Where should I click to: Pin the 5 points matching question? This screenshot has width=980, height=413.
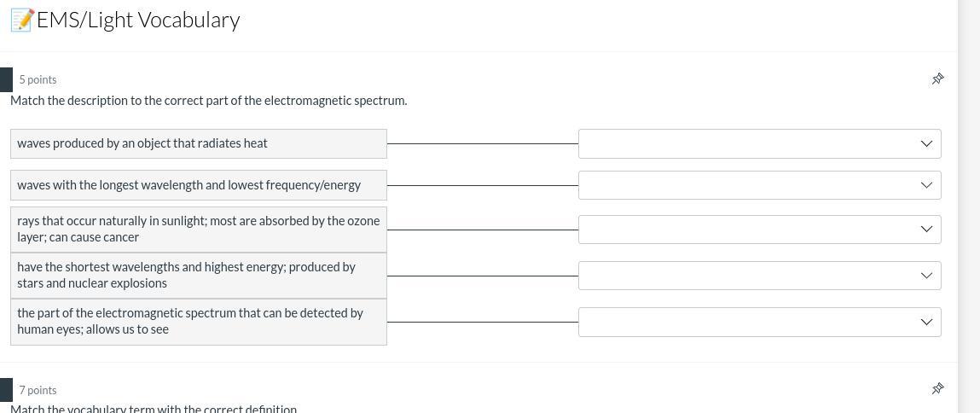point(937,79)
